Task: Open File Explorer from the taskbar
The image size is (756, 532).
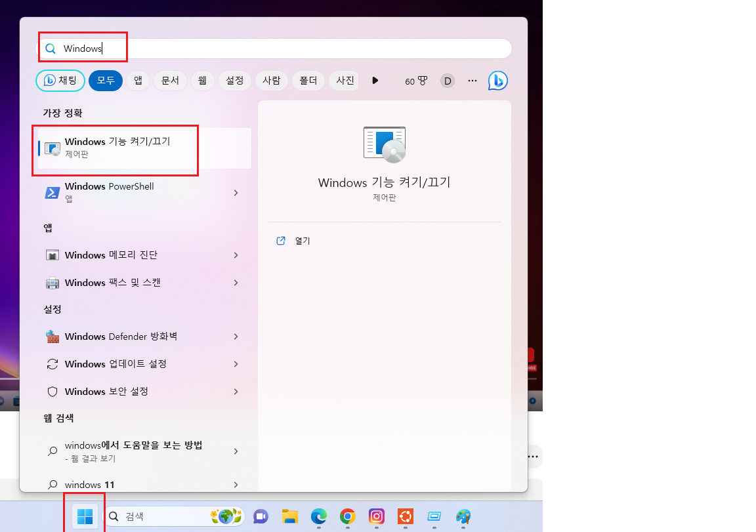Action: tap(290, 516)
